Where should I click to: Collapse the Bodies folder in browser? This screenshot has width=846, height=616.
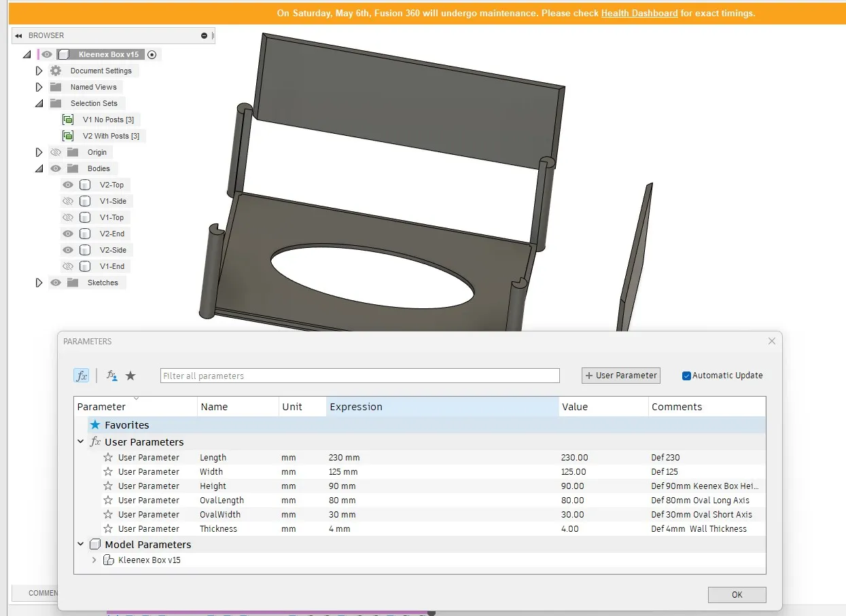pyautogui.click(x=39, y=168)
